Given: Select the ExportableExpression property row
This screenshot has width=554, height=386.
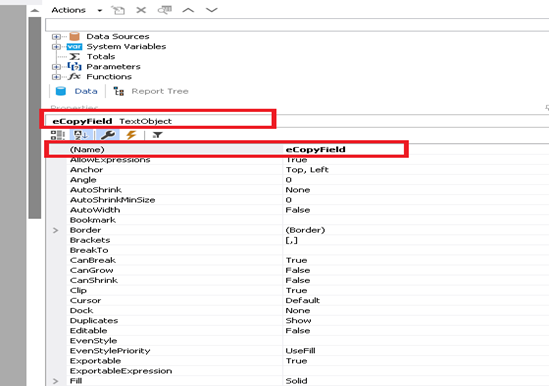Looking at the screenshot, I should click(307, 371).
